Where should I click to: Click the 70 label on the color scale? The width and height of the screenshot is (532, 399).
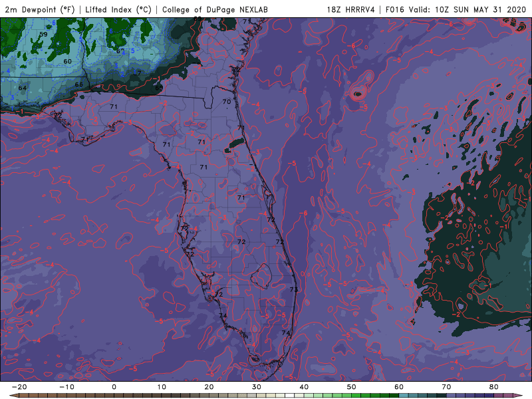click(446, 387)
